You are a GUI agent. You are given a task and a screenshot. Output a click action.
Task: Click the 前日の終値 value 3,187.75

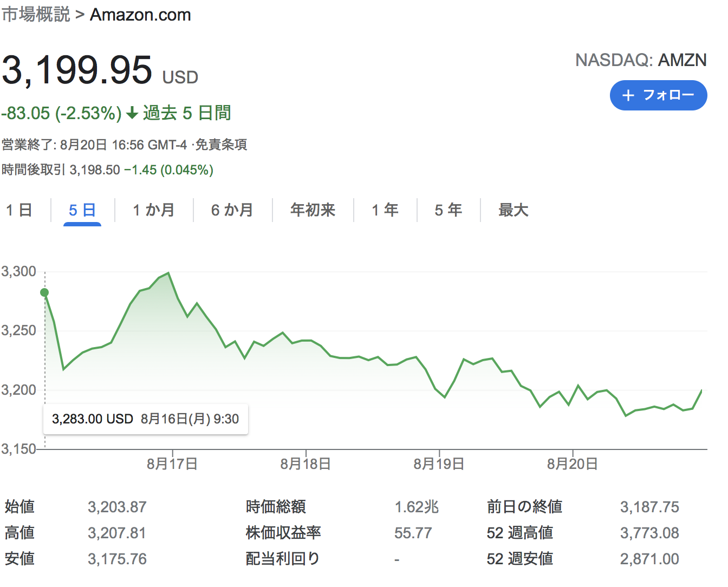pos(649,507)
